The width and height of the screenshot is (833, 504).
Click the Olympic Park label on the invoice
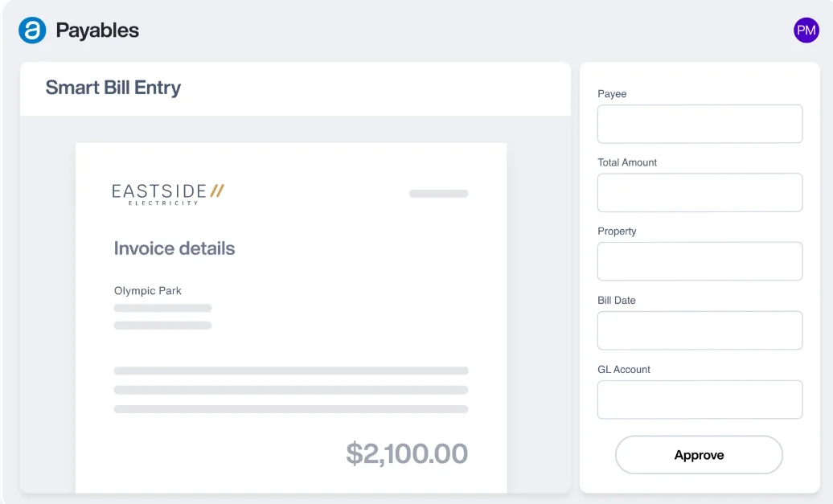click(147, 290)
